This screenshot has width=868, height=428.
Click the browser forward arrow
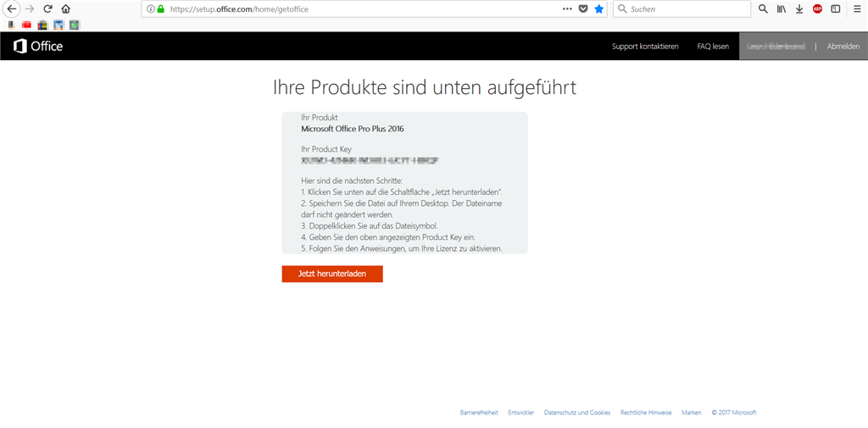click(x=30, y=8)
